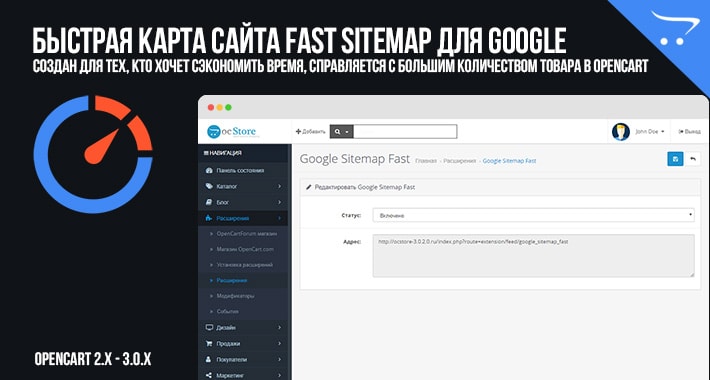Open the John Doe user dropdown
The height and width of the screenshot is (380, 710).
[650, 131]
